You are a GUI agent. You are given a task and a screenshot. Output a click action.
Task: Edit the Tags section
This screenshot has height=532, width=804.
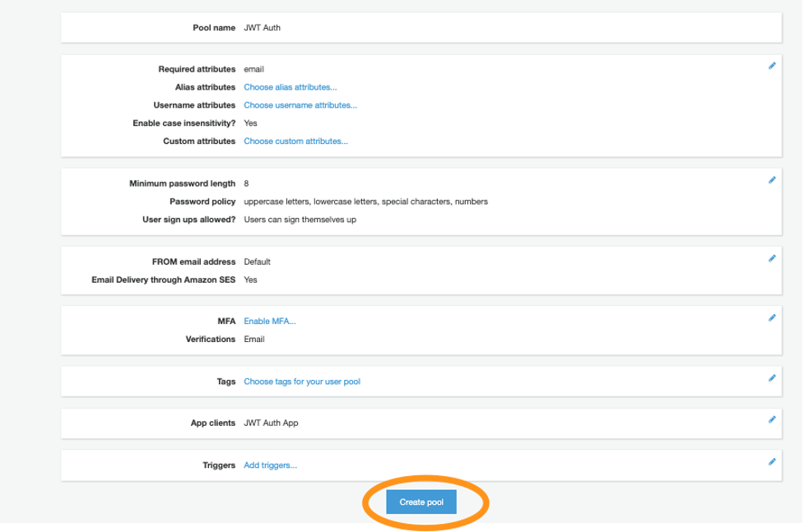coord(771,378)
